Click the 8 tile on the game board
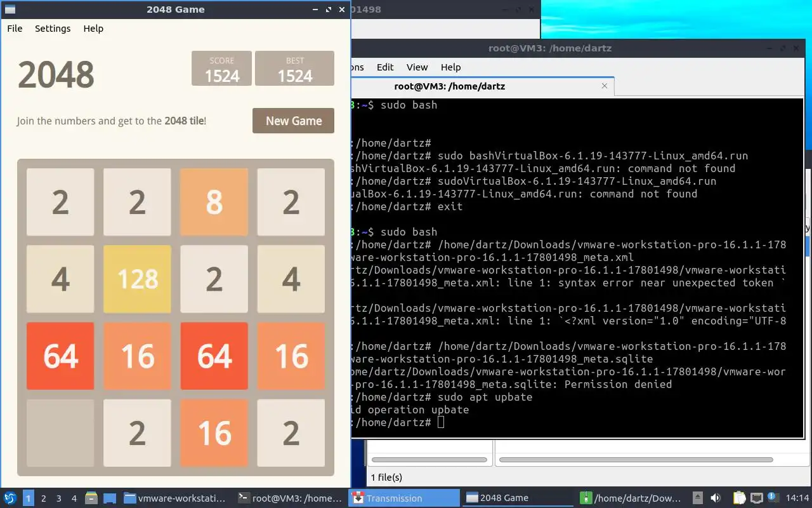 point(214,202)
